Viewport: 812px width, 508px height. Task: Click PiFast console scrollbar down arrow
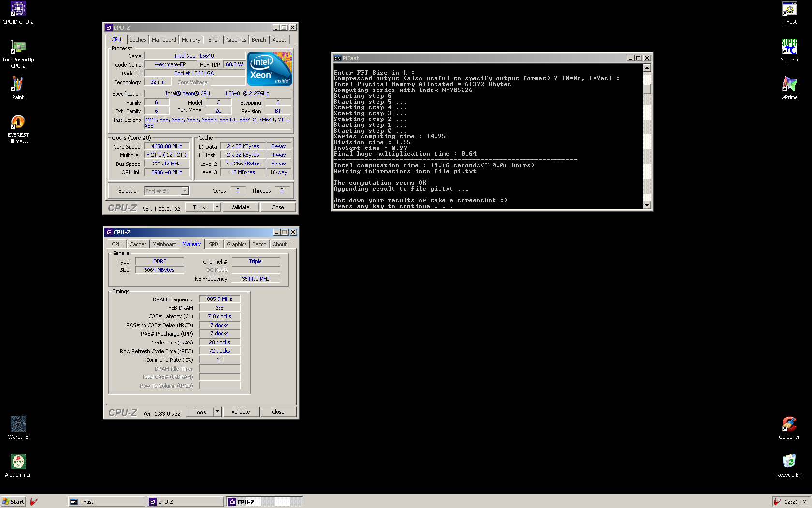[647, 205]
